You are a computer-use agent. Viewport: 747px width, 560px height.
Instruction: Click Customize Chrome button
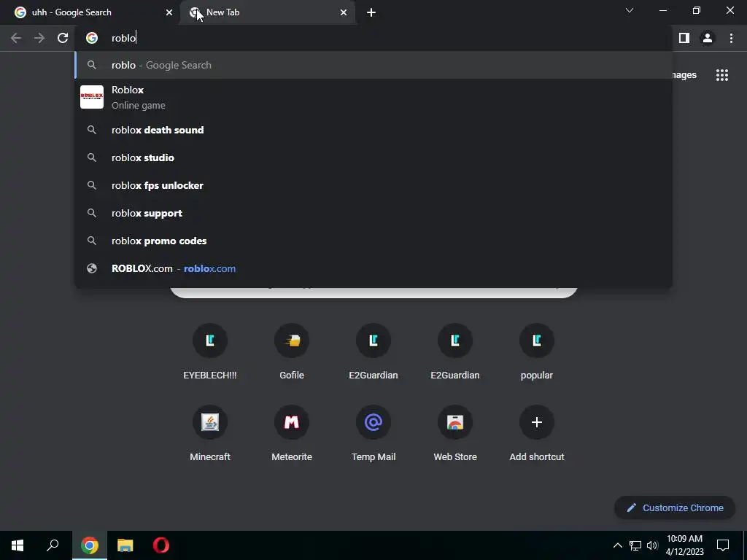click(675, 507)
